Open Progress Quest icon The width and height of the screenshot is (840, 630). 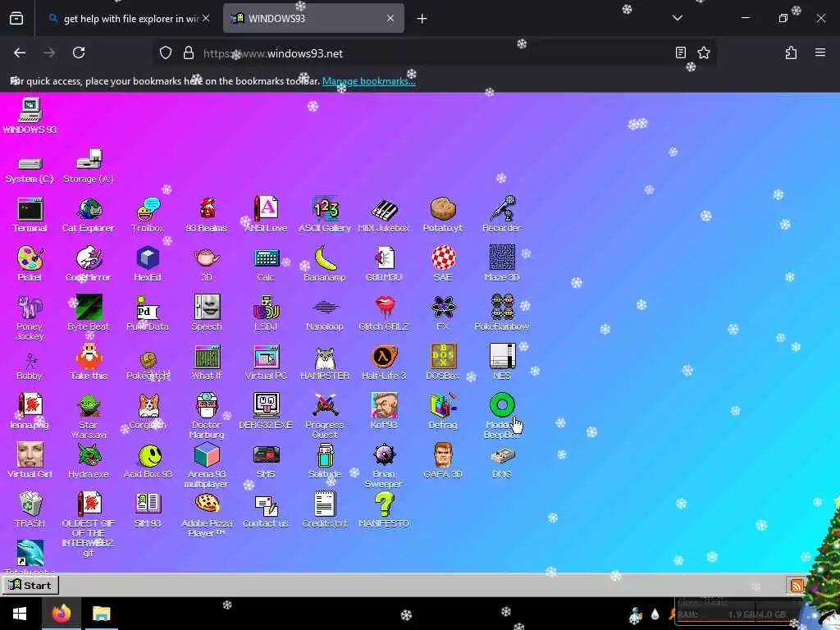point(325,416)
